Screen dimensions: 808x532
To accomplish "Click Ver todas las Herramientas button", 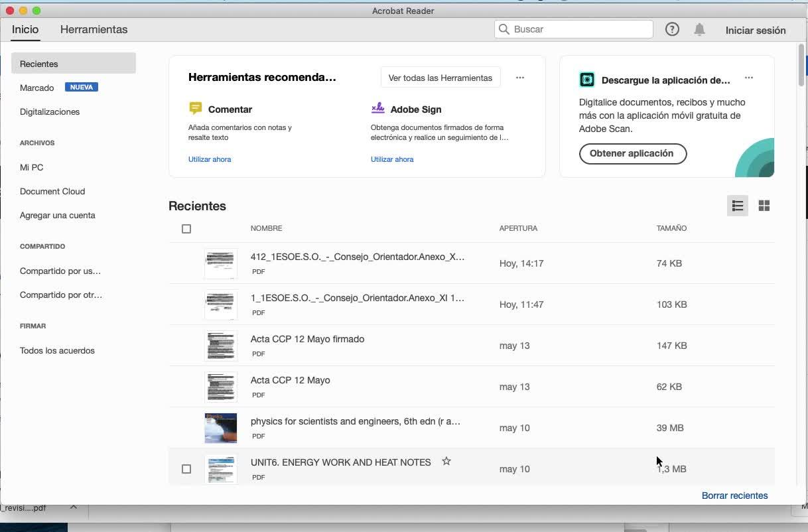I will (x=440, y=78).
